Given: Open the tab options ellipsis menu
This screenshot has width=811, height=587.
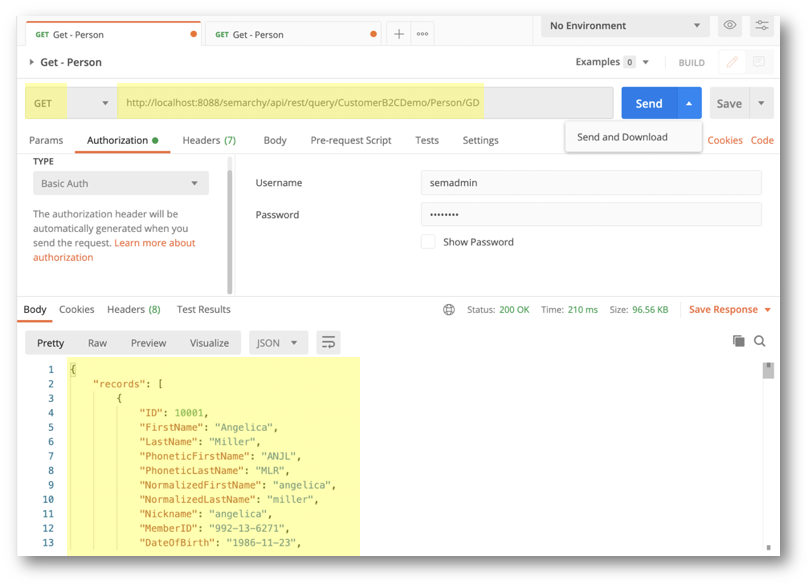Looking at the screenshot, I should (x=423, y=34).
